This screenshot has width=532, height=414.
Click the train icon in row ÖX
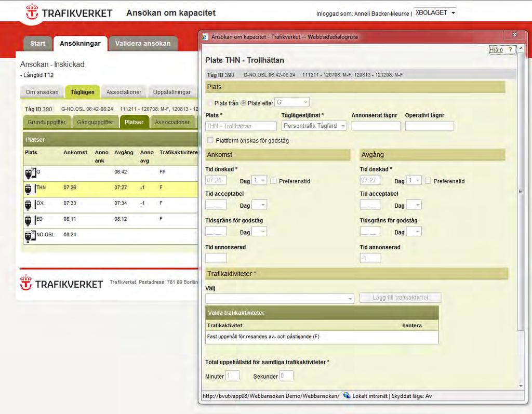pyautogui.click(x=28, y=205)
